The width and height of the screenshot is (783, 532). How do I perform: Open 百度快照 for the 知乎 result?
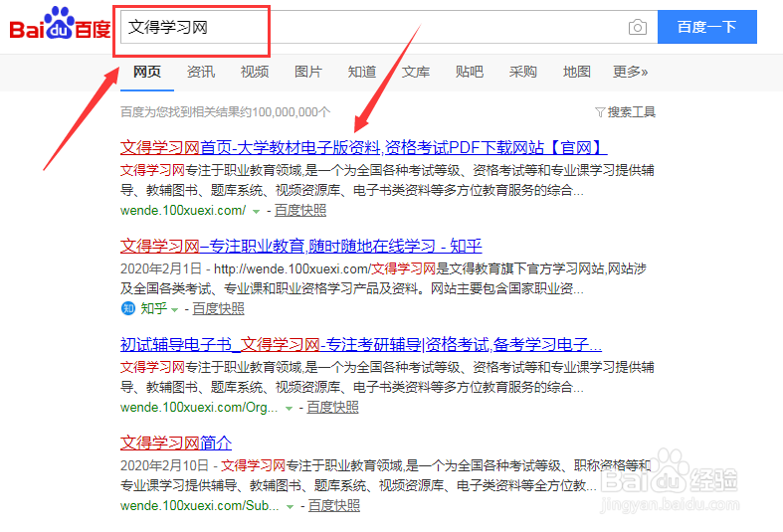pos(218,309)
